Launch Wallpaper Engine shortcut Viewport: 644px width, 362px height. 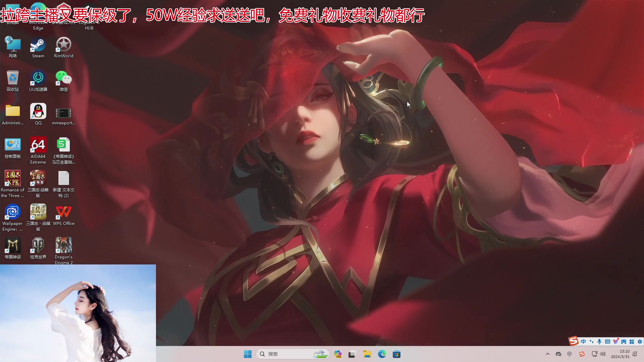click(x=13, y=218)
